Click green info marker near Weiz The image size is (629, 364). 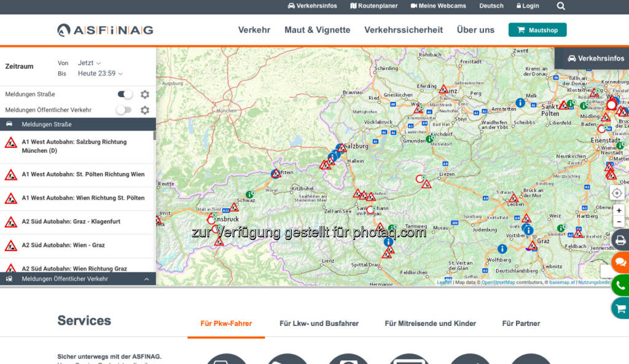(561, 228)
